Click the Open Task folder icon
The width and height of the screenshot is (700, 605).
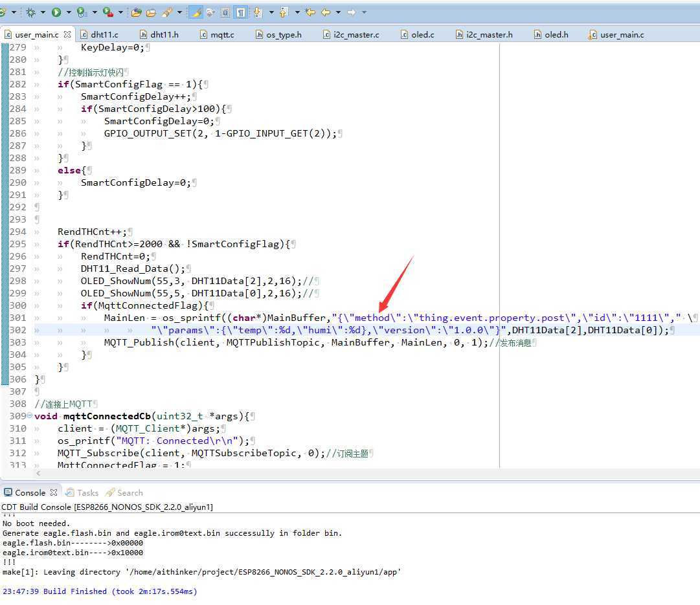151,12
